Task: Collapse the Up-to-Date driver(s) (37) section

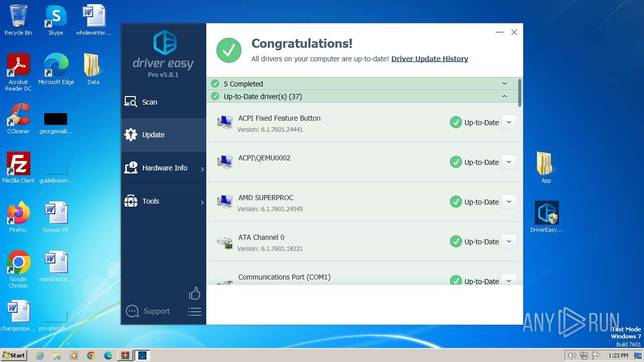Action: tap(505, 96)
